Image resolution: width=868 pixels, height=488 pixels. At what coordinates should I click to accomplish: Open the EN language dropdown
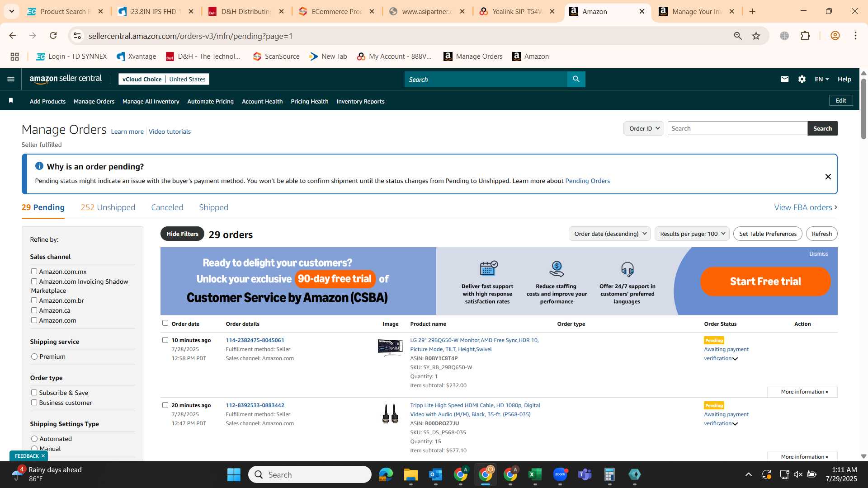(821, 79)
